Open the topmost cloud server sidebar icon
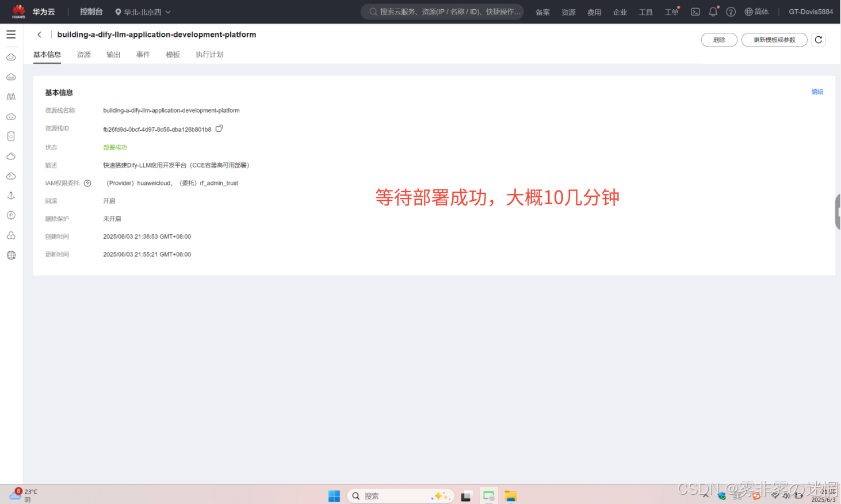Viewport: 841px width, 504px height. coord(11,57)
